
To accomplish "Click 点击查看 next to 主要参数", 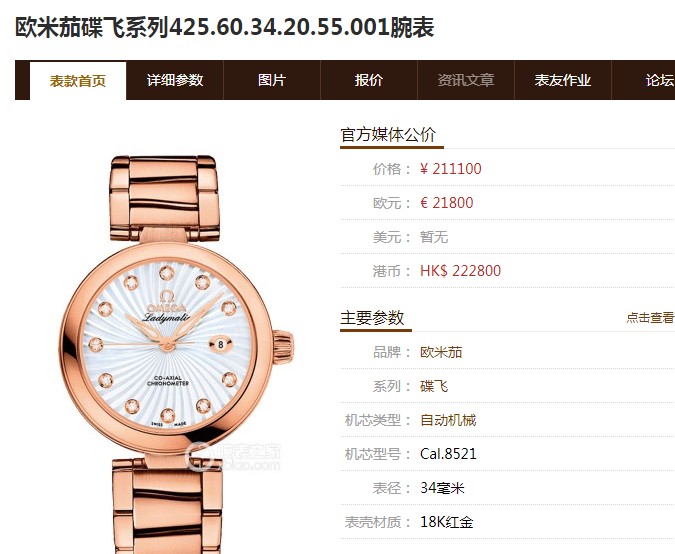I will 650,318.
